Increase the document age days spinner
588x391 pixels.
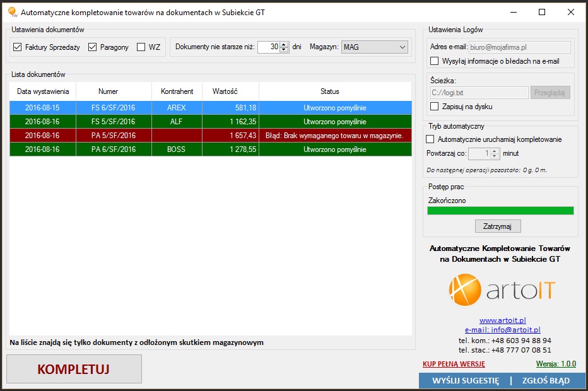coord(284,44)
